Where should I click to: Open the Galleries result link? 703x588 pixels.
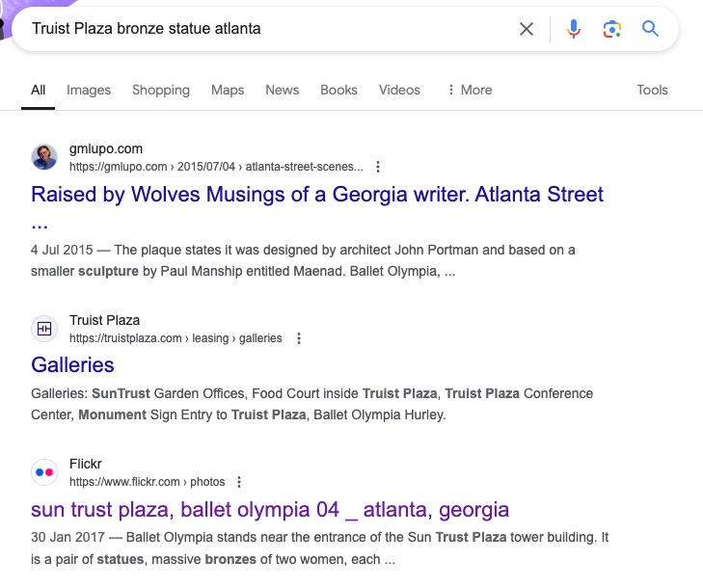tap(72, 365)
